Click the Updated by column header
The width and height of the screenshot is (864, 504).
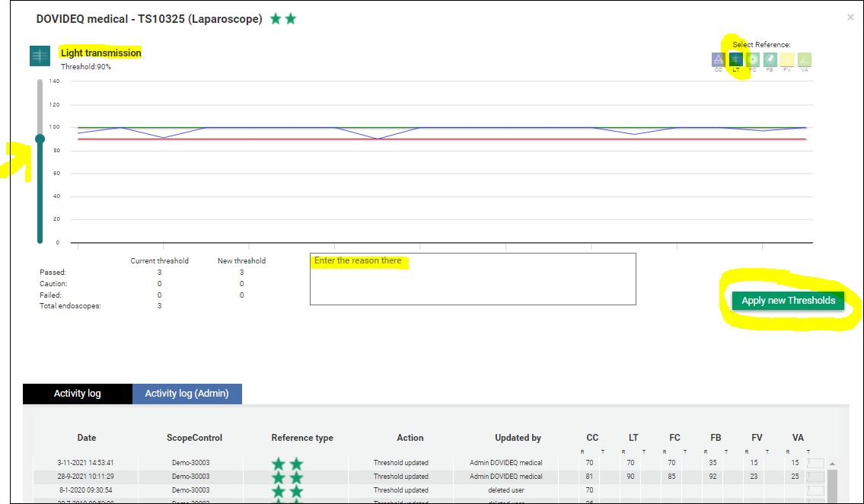518,438
